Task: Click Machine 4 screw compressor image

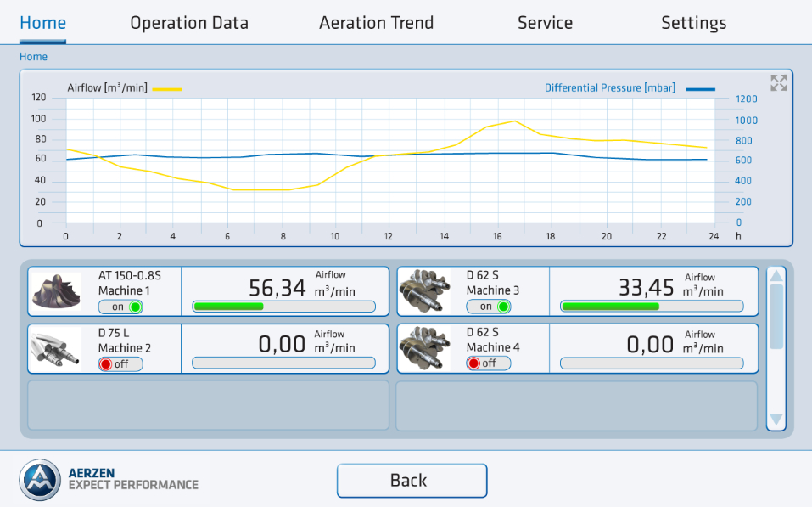Action: click(425, 348)
